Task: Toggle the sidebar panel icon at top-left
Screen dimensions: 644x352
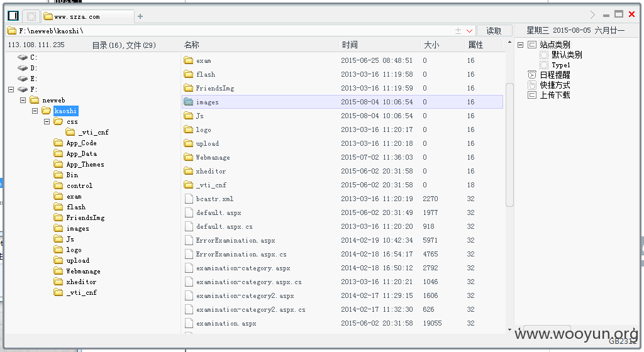Action: [13, 16]
